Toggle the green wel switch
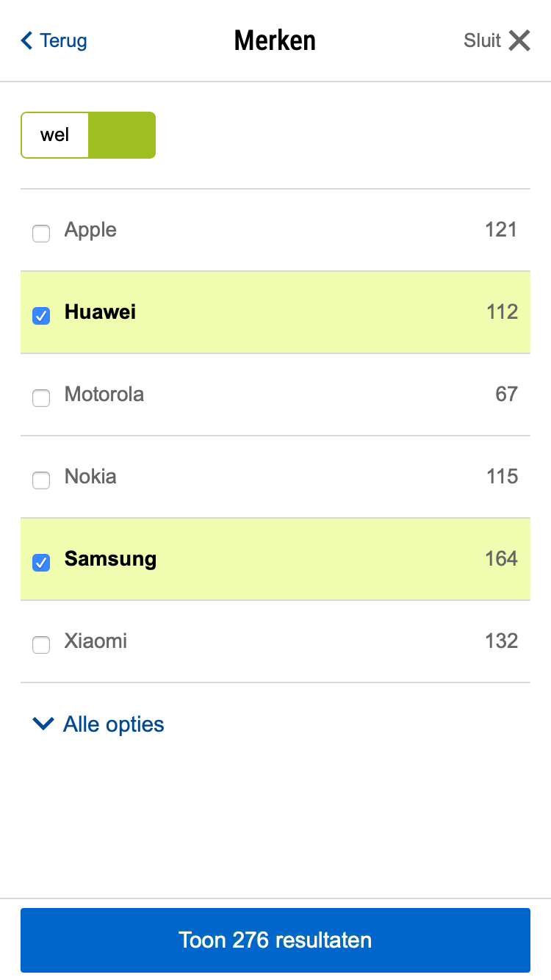 coord(88,135)
